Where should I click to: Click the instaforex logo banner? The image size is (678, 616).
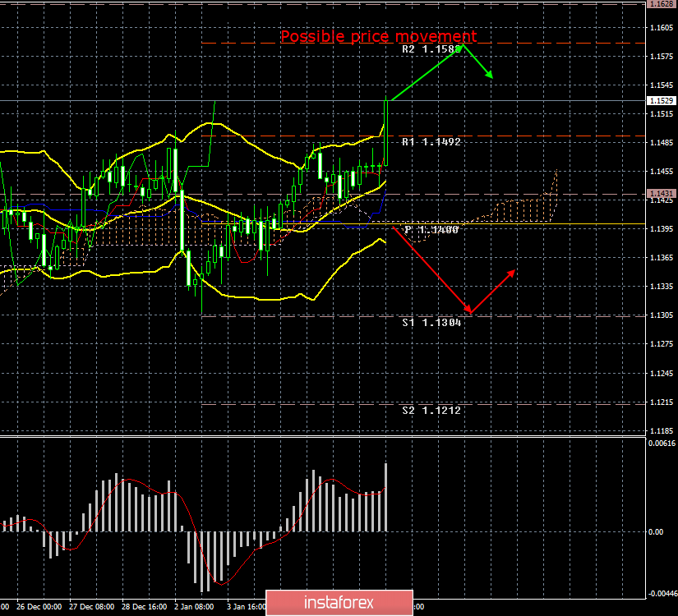coord(339,602)
